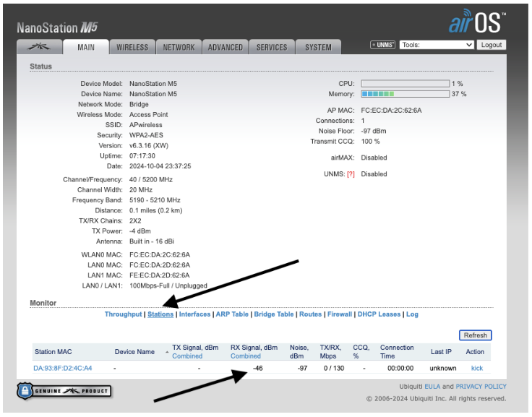Click the frequency value 40 / 5200 MHz

[151, 179]
